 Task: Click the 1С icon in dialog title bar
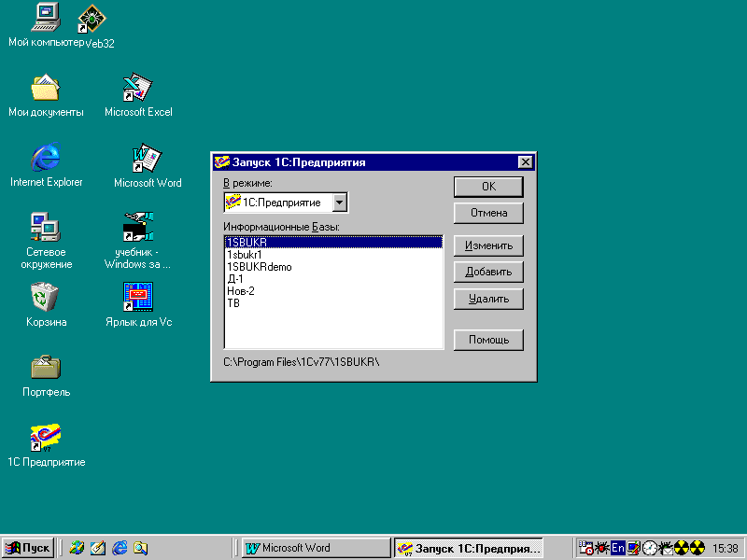tap(221, 161)
